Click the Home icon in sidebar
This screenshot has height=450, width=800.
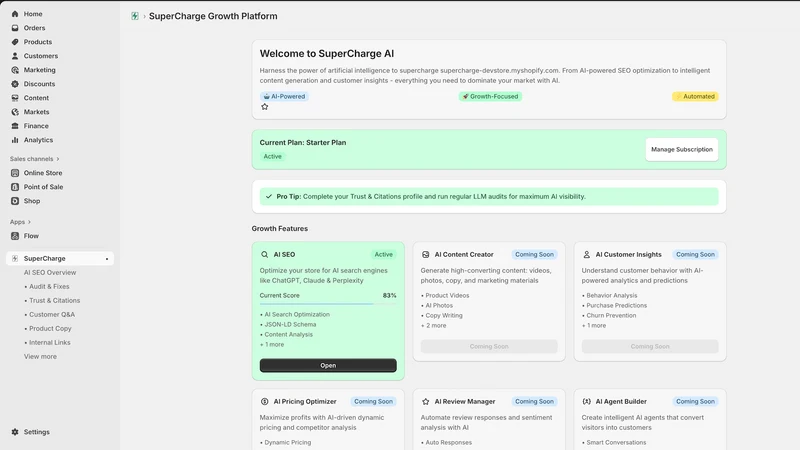(15, 14)
